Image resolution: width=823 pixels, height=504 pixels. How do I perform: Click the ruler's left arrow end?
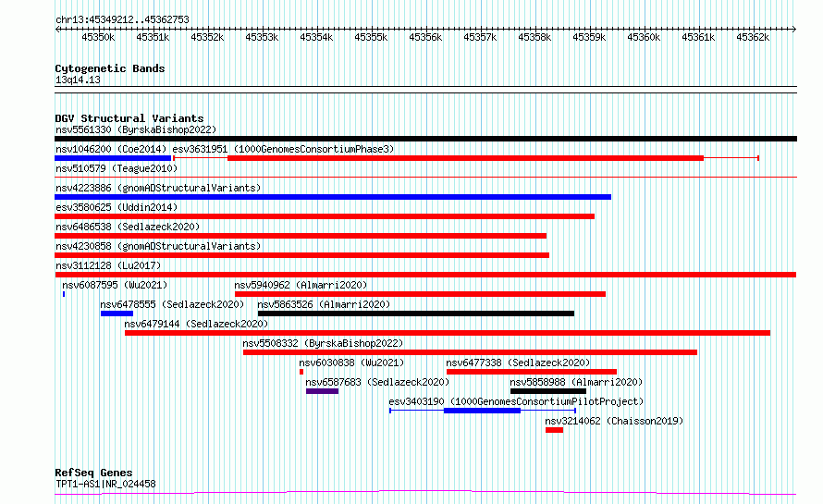[x=57, y=30]
